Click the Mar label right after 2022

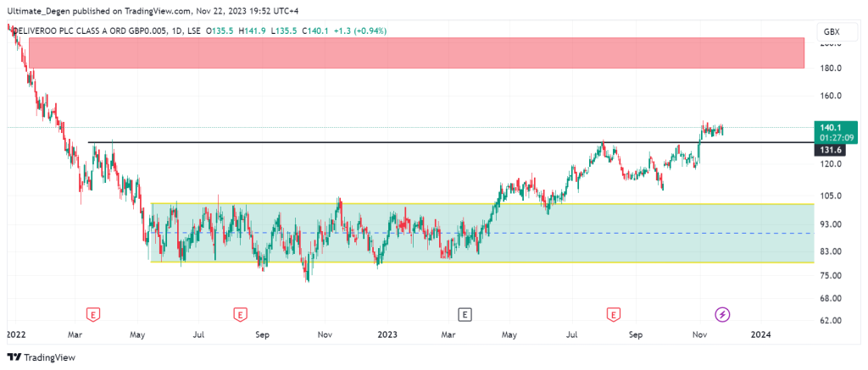coord(75,334)
